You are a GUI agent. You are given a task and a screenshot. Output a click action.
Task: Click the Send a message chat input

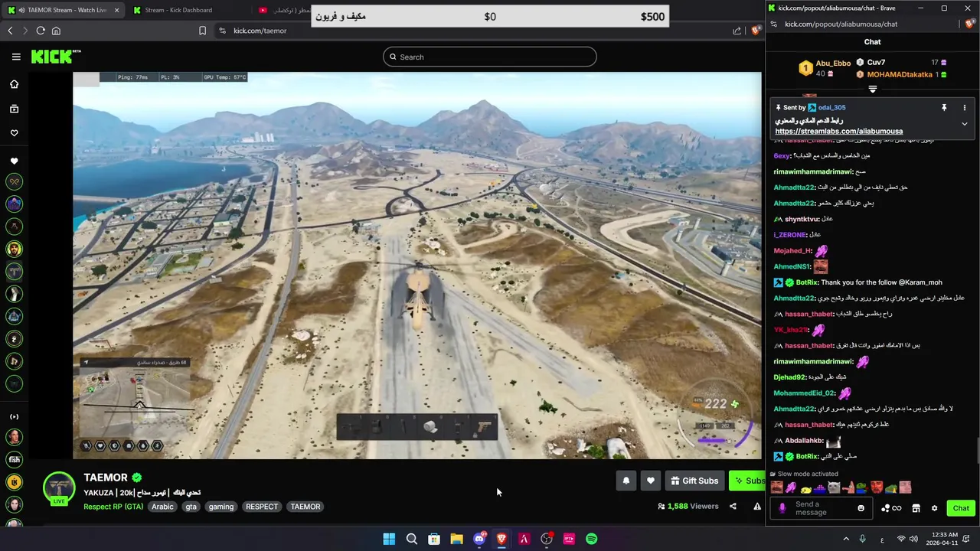click(823, 508)
